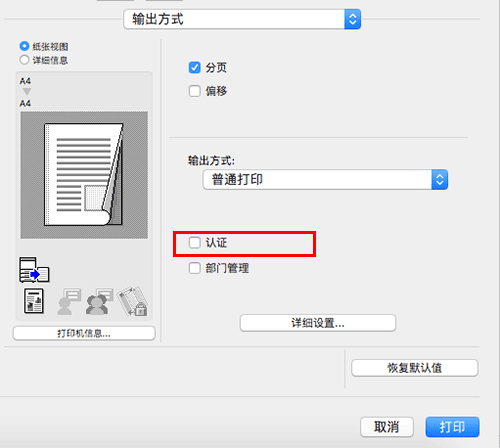The width and height of the screenshot is (500, 448).
Task: Click the printer output tray icon
Action: tap(34, 270)
